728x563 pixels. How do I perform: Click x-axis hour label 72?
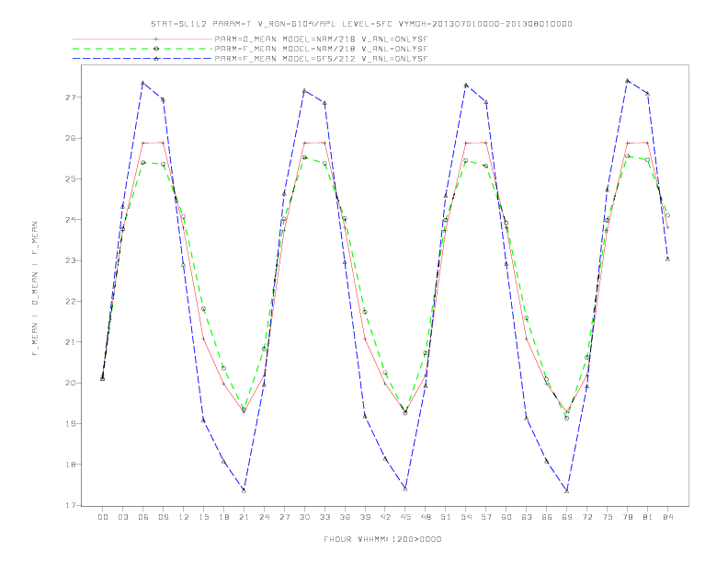(x=587, y=517)
